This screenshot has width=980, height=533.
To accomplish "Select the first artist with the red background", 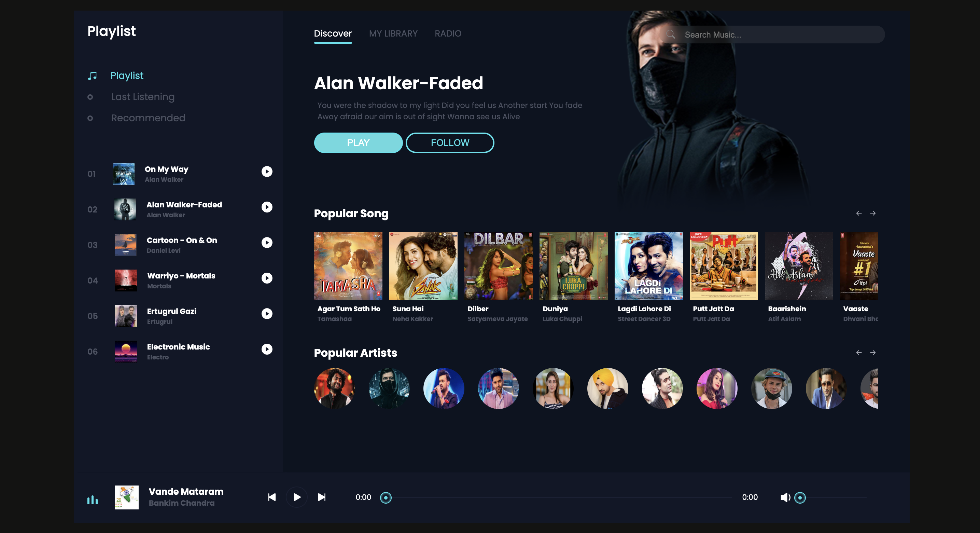I will point(334,388).
